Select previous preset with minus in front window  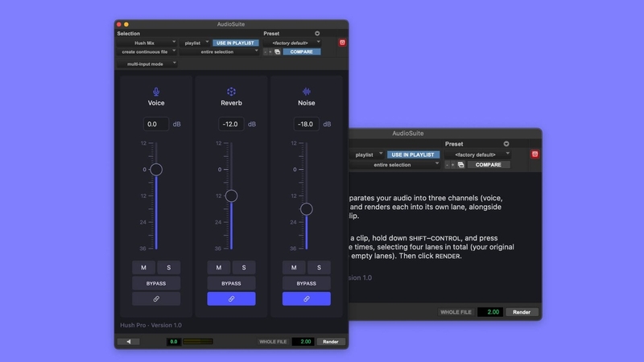click(266, 51)
